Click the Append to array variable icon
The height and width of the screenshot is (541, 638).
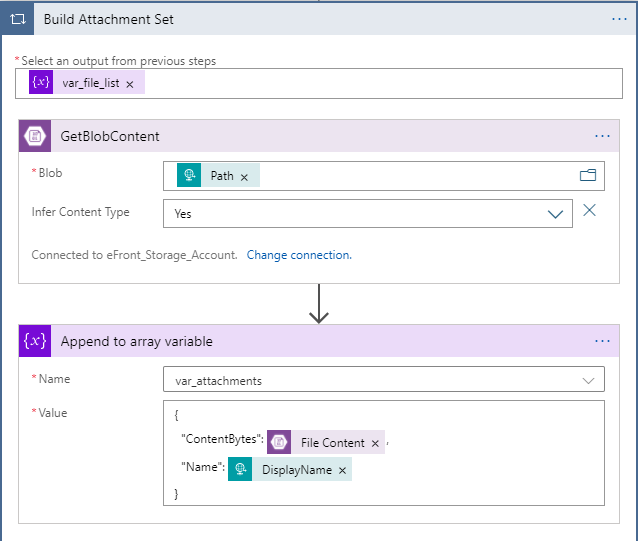[36, 341]
